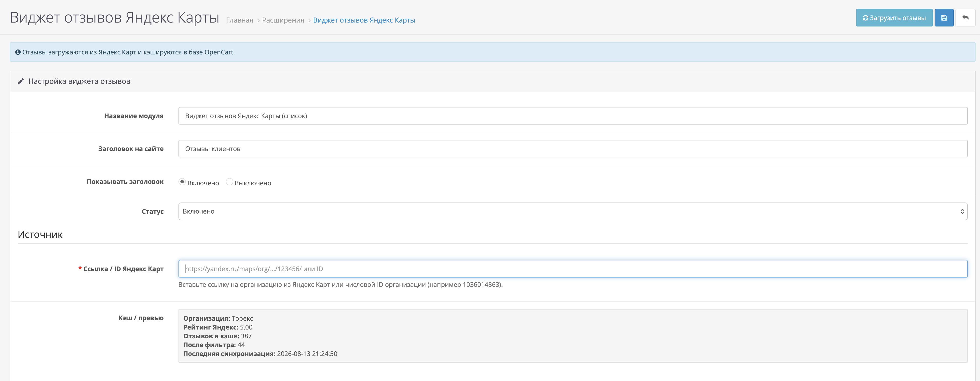Image resolution: width=980 pixels, height=381 pixels.
Task: Focus the Ссылка / ID Яндекс Карт field
Action: pyautogui.click(x=572, y=268)
